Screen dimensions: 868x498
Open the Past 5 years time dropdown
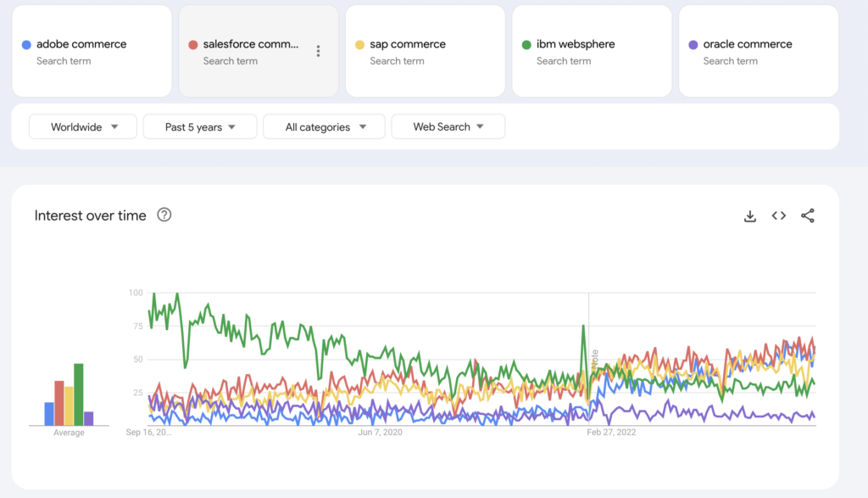click(200, 127)
